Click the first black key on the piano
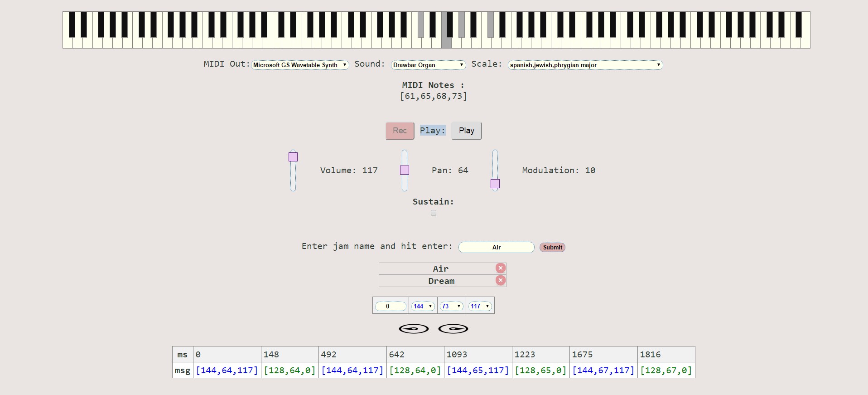868x395 pixels. [72, 24]
